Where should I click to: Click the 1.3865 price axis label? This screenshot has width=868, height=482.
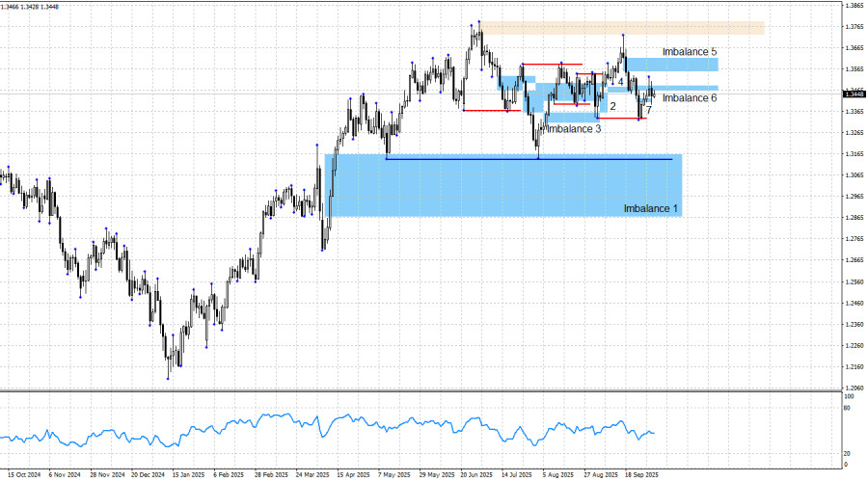[854, 6]
